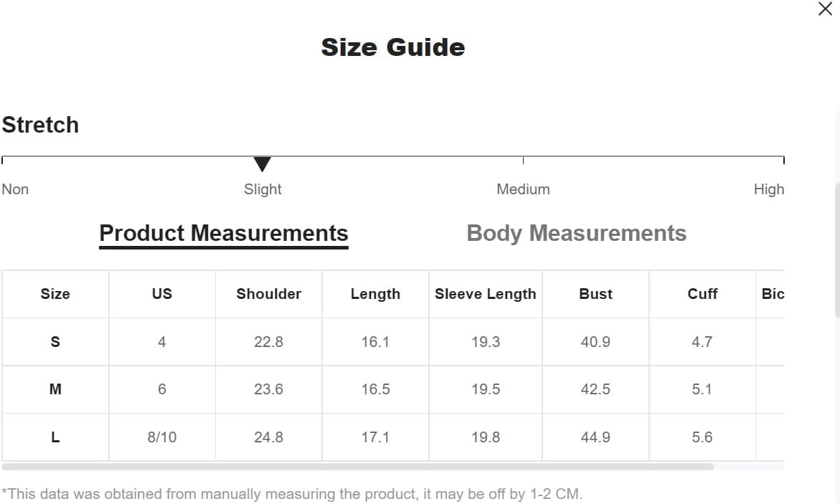
Task: Click the partially visible Bicep column header
Action: (x=773, y=294)
